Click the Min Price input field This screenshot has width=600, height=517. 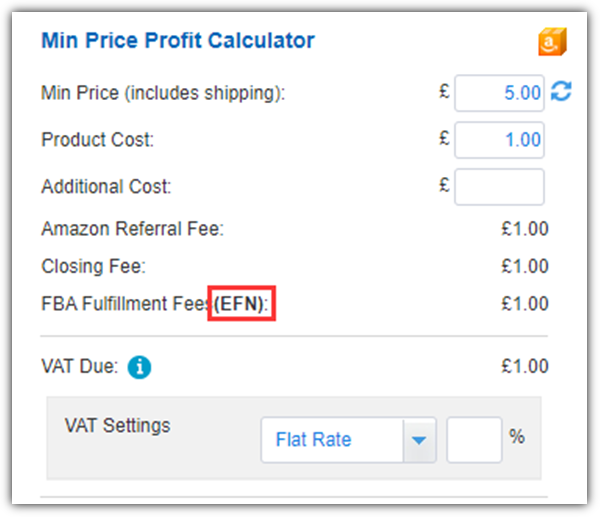tap(499, 93)
